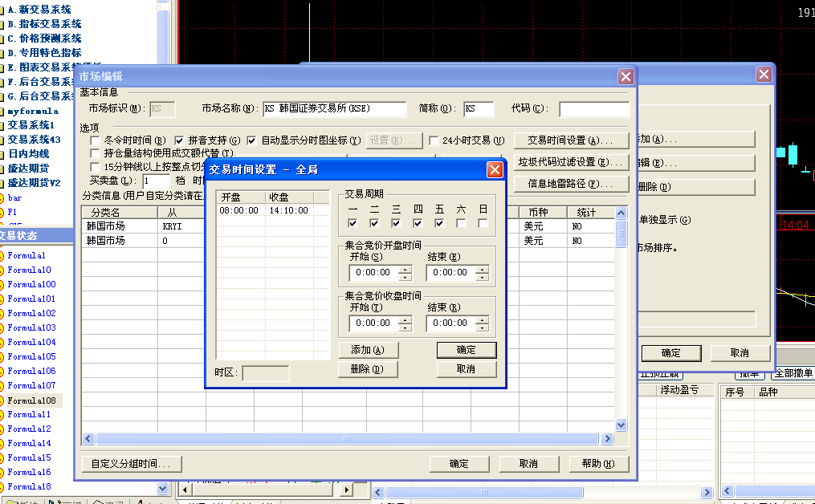The width and height of the screenshot is (815, 504).
Task: Close the 交易时间设置 dialog via X
Action: click(x=495, y=169)
